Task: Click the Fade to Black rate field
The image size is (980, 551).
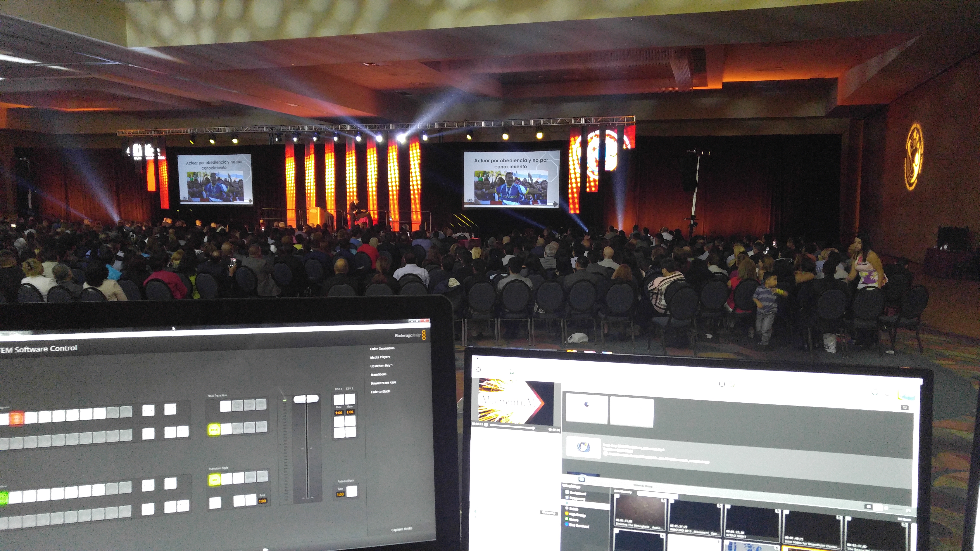Action: pos(340,494)
